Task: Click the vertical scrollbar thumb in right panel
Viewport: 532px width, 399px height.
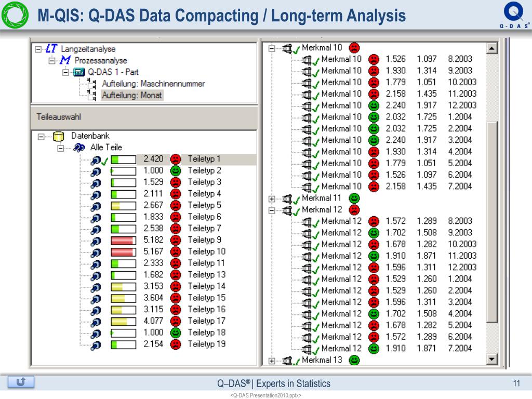Action: pos(491,222)
